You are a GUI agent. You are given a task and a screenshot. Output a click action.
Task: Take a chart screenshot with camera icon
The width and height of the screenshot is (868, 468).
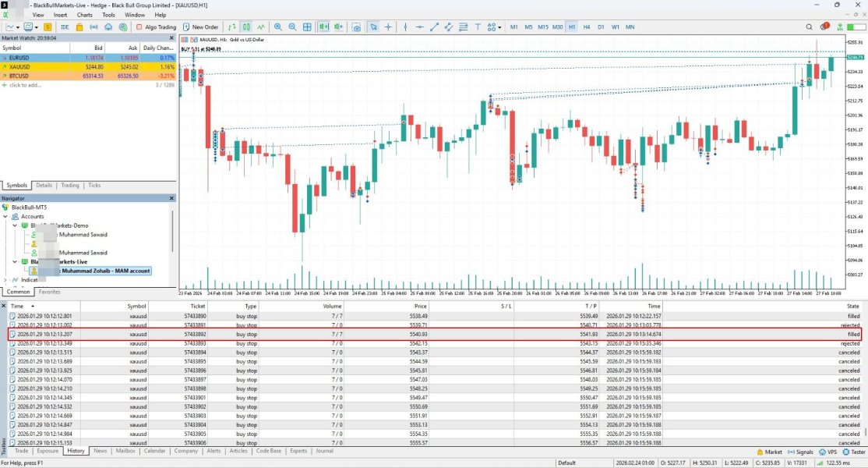tap(357, 27)
